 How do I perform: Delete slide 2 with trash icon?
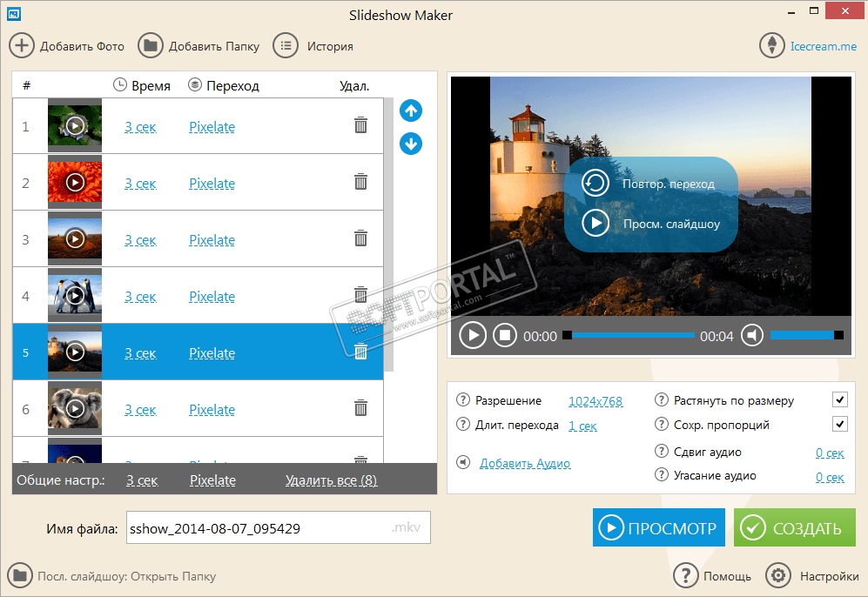pyautogui.click(x=360, y=182)
